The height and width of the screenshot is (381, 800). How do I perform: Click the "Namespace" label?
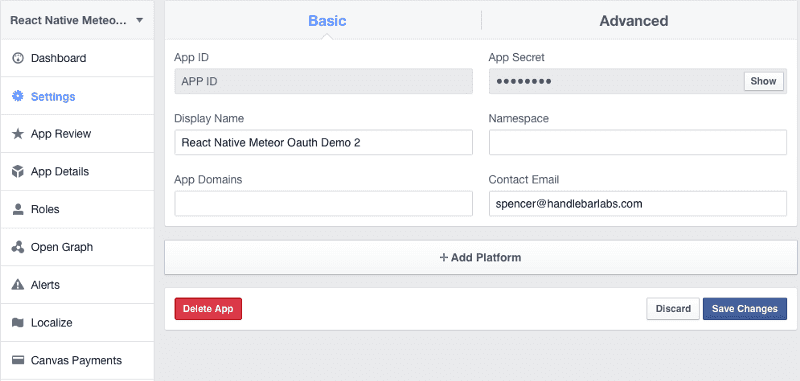pyautogui.click(x=519, y=118)
